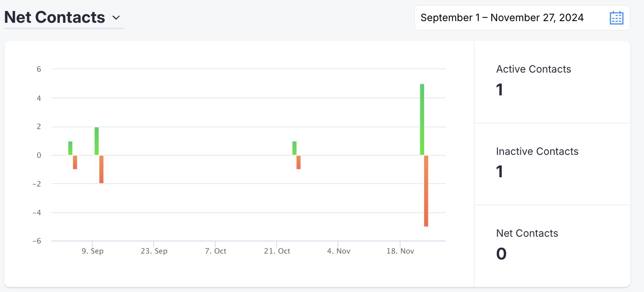Click the first small green bar in early September

tap(70, 148)
